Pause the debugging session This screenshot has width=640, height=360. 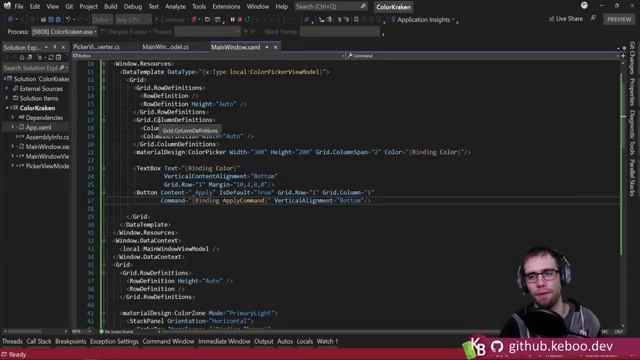232,19
